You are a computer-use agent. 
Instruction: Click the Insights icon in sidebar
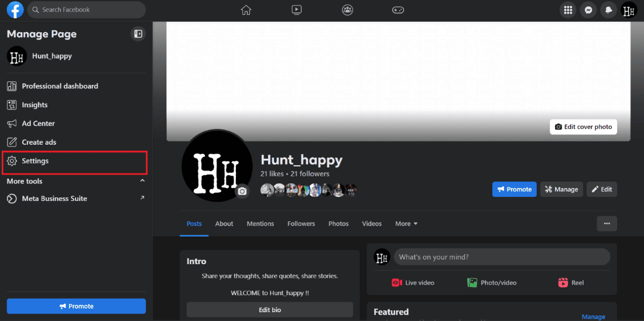12,105
